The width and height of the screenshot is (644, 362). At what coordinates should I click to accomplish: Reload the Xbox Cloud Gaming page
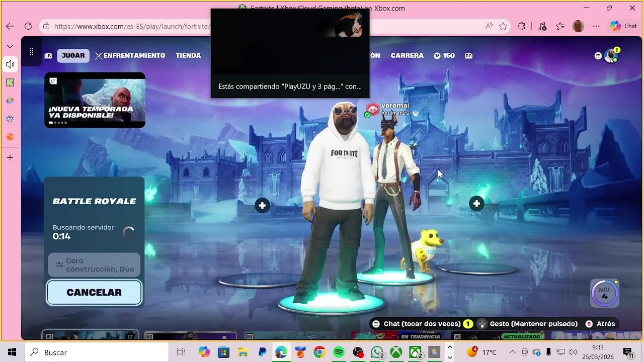(28, 26)
